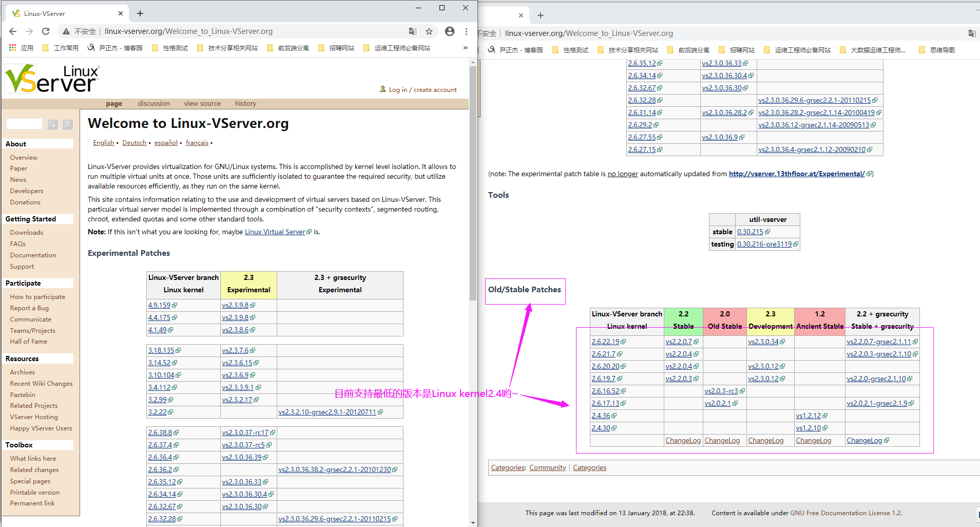Reload the Linux-VServer page
Screen dimensions: 980x527
pos(46,31)
